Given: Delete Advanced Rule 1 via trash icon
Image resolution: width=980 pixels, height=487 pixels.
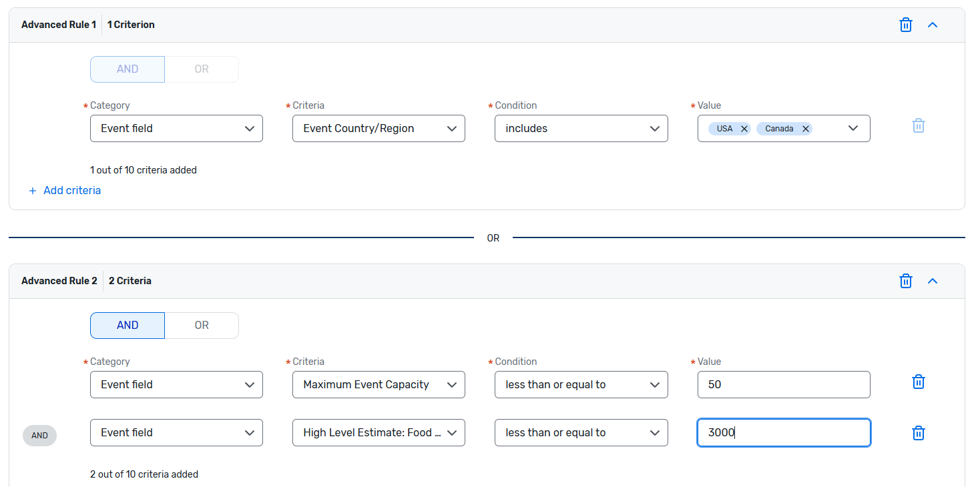Looking at the screenshot, I should 906,25.
